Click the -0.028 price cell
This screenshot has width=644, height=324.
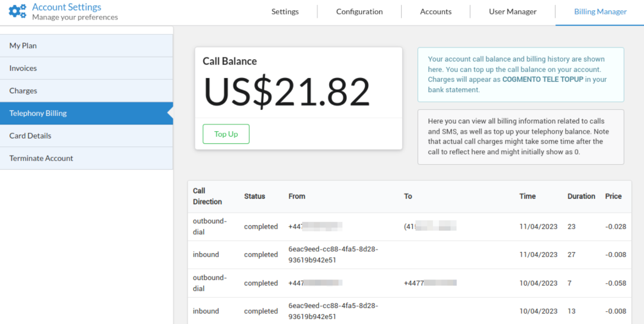click(x=616, y=226)
